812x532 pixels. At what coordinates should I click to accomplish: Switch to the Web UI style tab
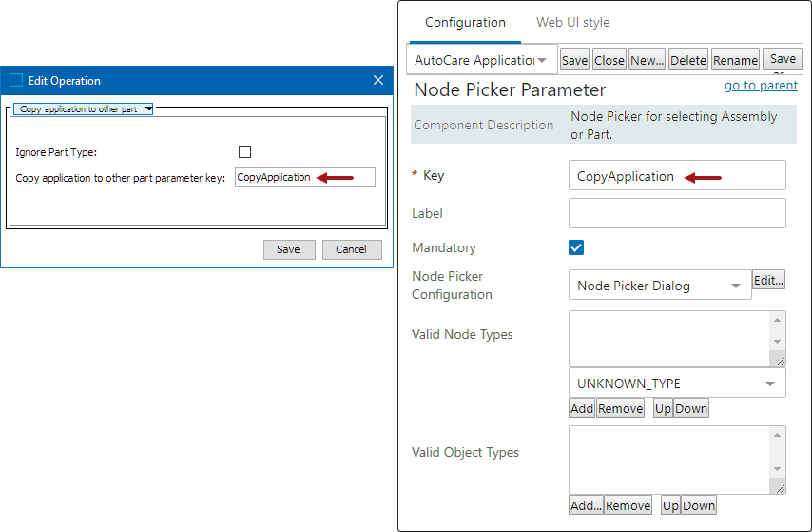coord(572,22)
